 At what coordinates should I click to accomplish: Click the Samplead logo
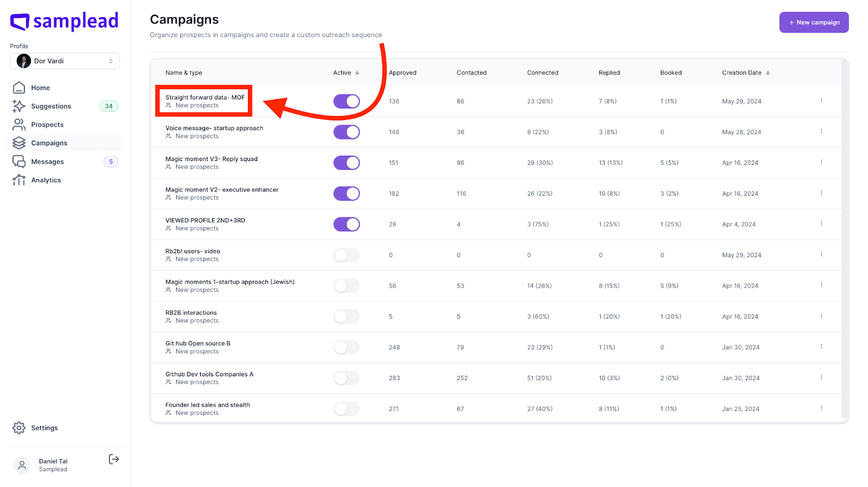(x=64, y=22)
